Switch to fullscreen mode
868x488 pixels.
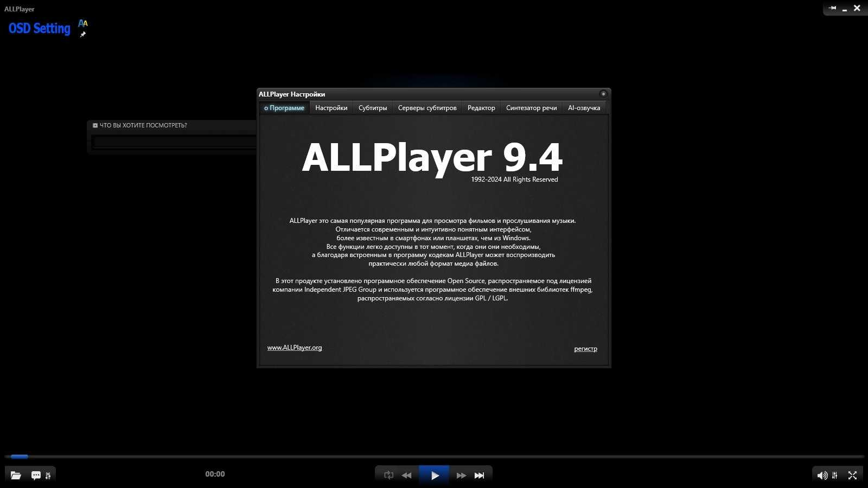(x=852, y=476)
